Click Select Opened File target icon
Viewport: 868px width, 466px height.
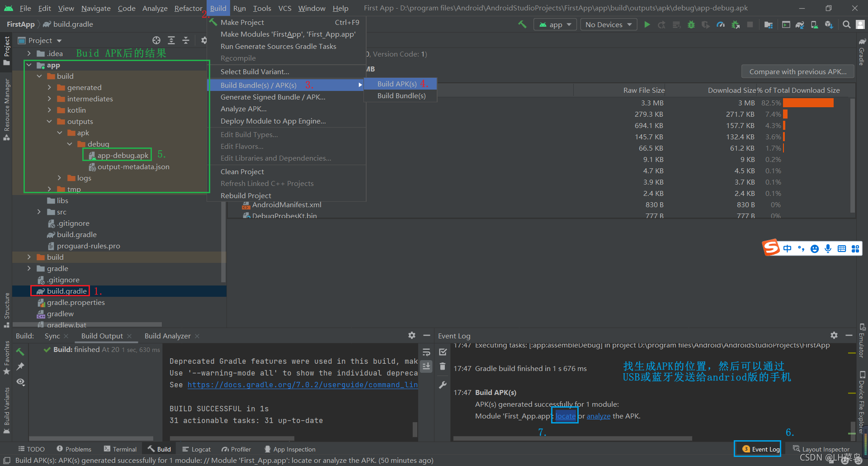pyautogui.click(x=156, y=40)
